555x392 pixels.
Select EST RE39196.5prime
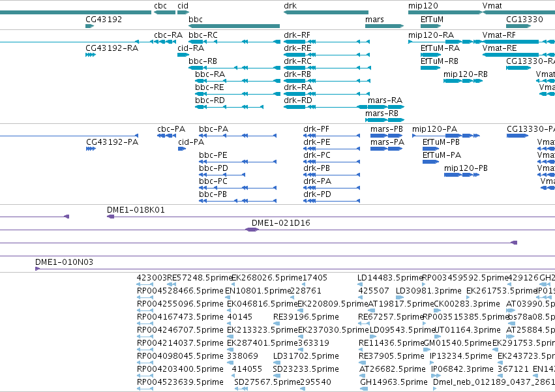tap(277, 324)
